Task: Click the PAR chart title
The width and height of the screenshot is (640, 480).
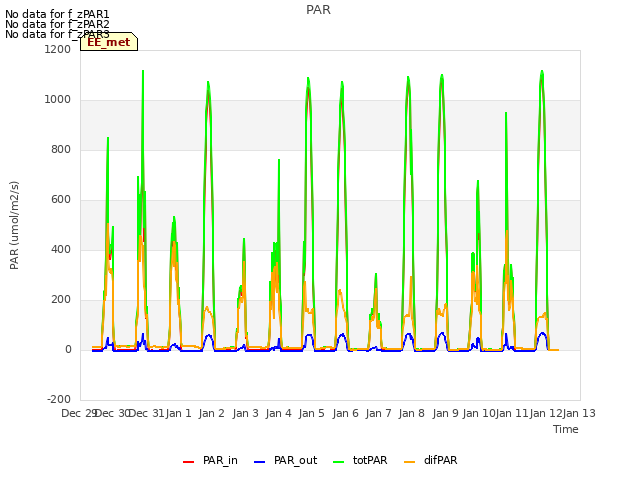Action: pos(318,10)
